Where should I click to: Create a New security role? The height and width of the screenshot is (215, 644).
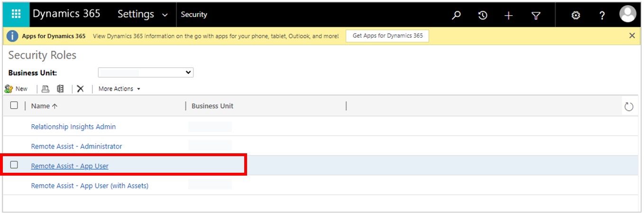(x=16, y=89)
